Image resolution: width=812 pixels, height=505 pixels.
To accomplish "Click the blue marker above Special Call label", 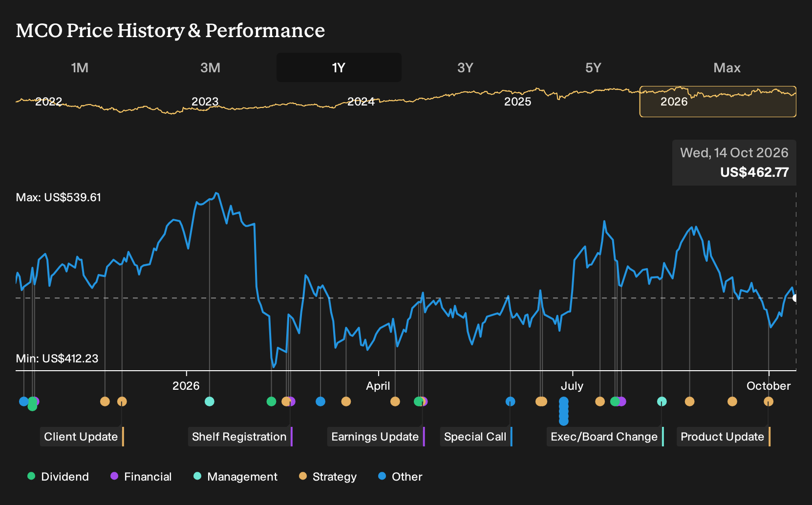I will click(x=510, y=401).
